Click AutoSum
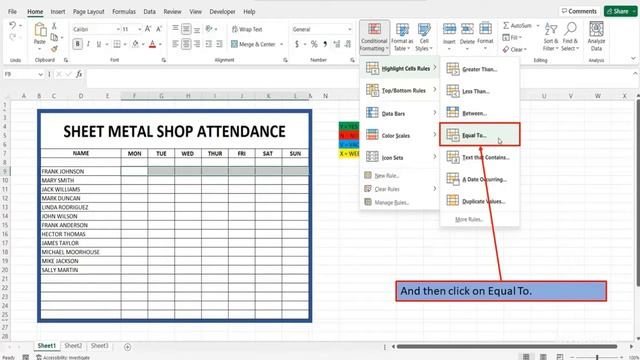 517,26
